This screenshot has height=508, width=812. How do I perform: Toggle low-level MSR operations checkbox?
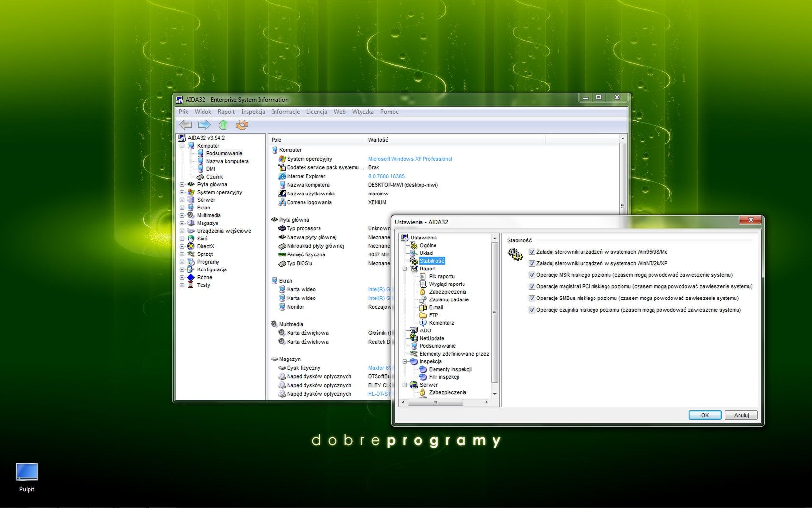click(532, 275)
